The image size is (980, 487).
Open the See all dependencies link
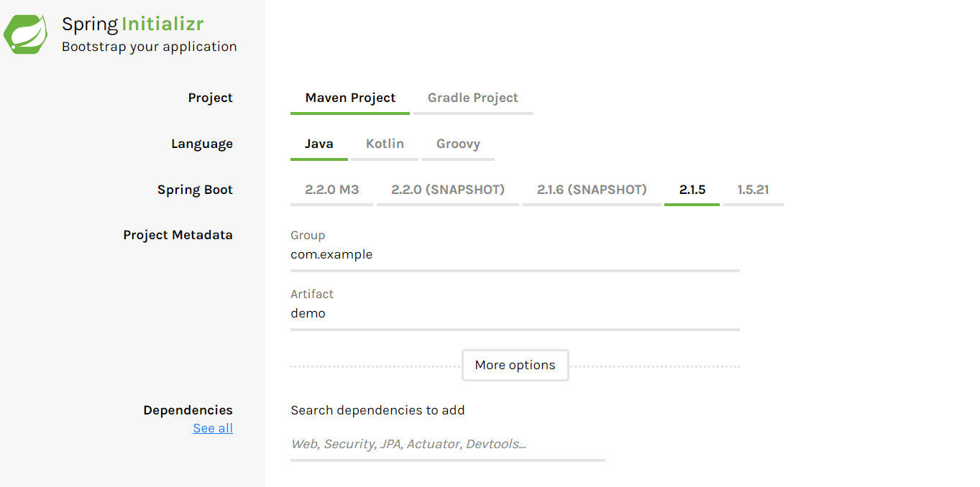[213, 429]
